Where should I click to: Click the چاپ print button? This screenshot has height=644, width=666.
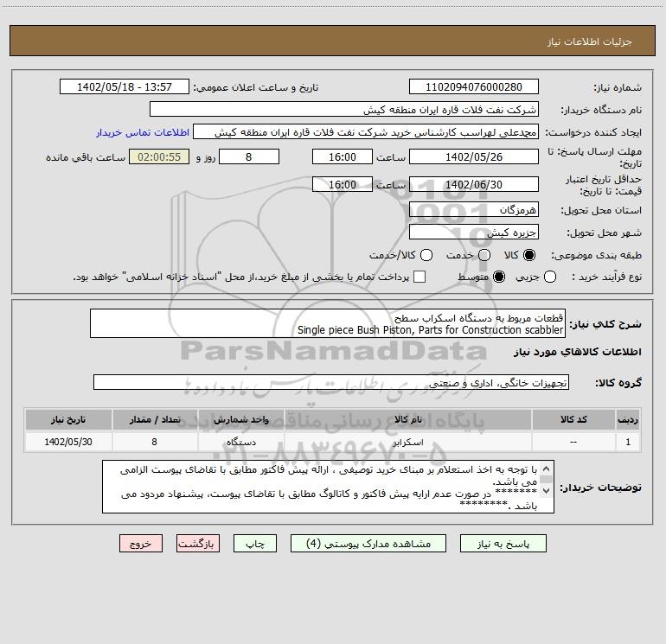pos(255,544)
